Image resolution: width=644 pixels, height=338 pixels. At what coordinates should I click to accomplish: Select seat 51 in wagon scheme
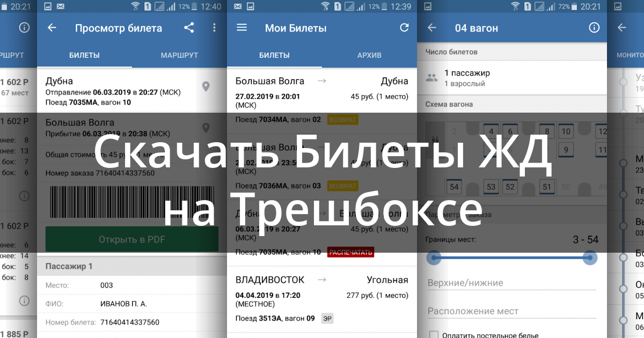coord(547,187)
